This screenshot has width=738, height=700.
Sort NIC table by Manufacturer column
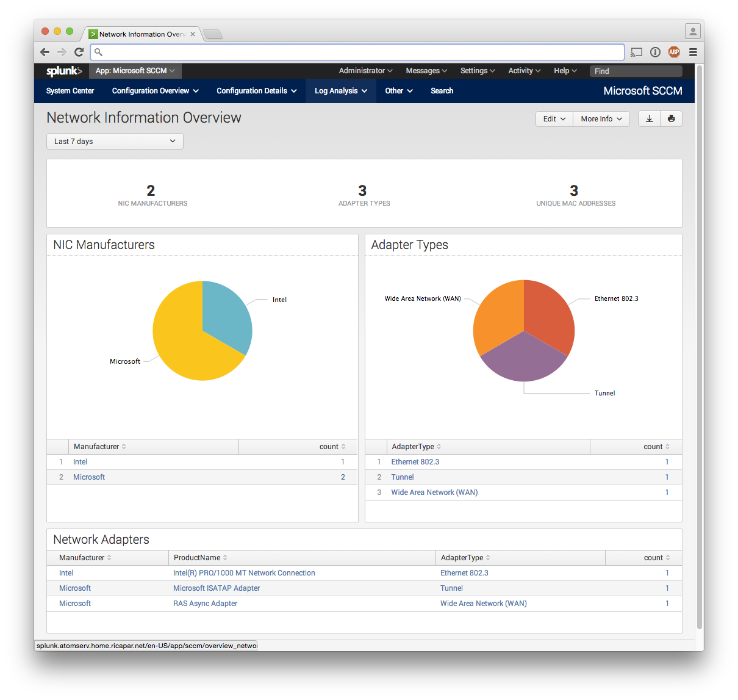(x=100, y=447)
